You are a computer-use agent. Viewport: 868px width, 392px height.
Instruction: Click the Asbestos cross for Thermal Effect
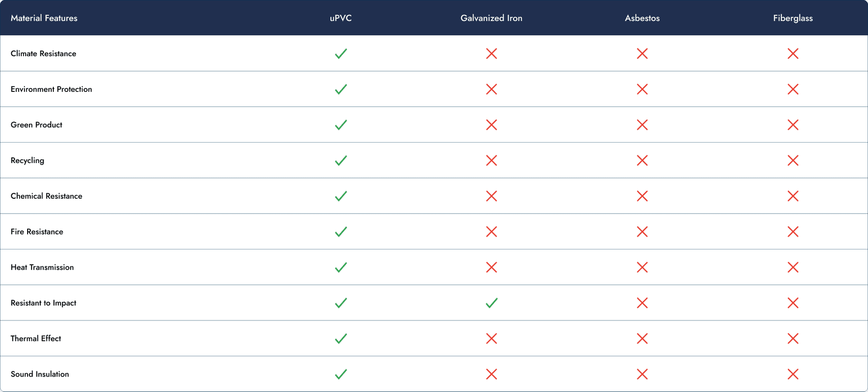tap(642, 339)
